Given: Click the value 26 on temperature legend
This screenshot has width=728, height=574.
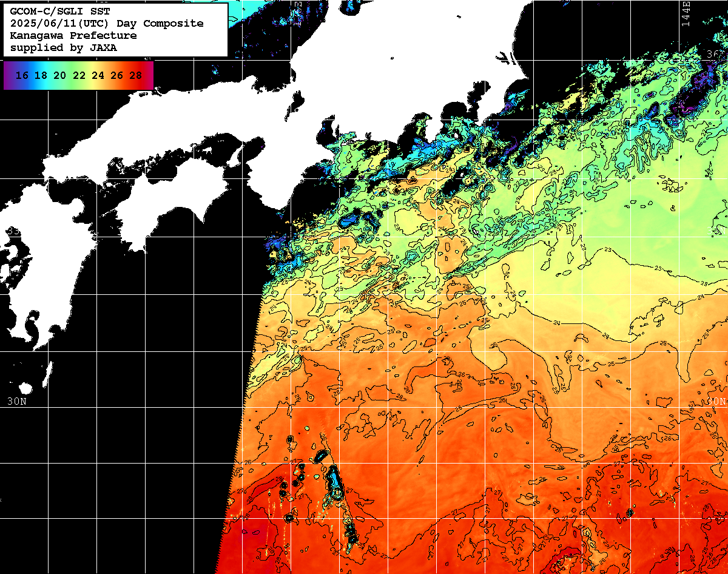Looking at the screenshot, I should point(117,76).
